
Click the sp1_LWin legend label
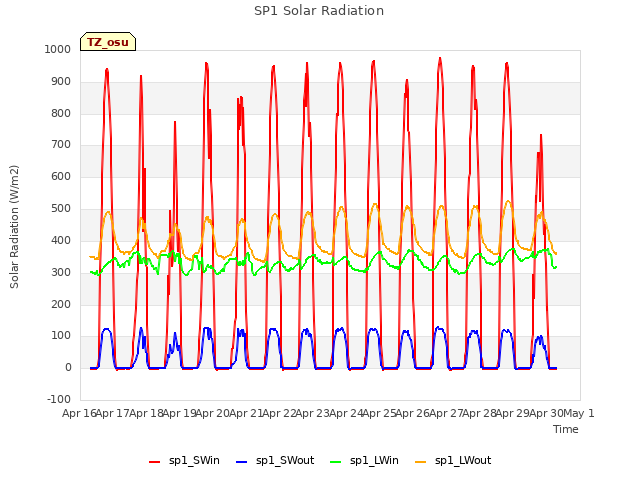coord(374,461)
